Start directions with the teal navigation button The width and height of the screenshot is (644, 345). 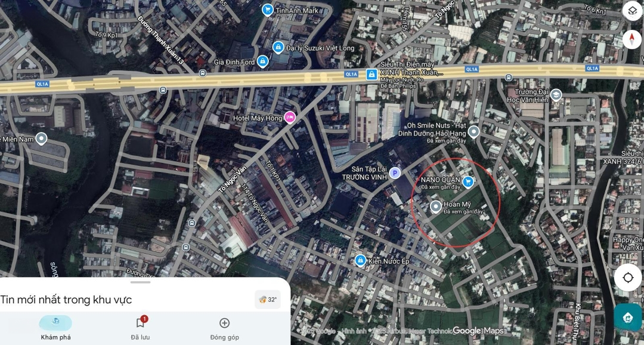pyautogui.click(x=627, y=317)
